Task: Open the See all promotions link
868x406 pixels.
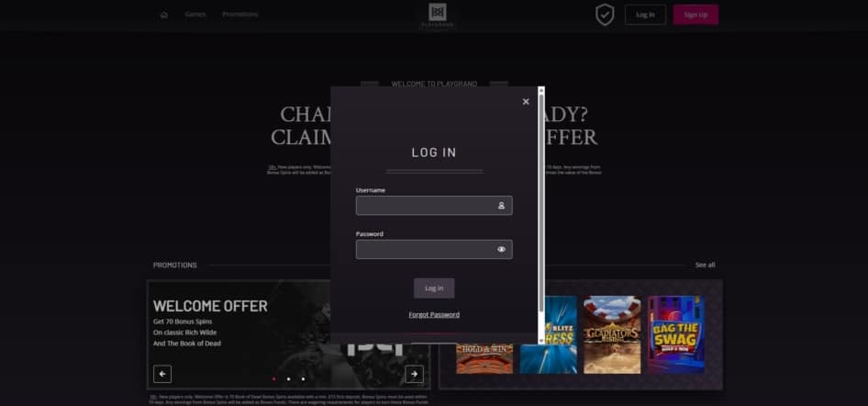Action: 706,265
